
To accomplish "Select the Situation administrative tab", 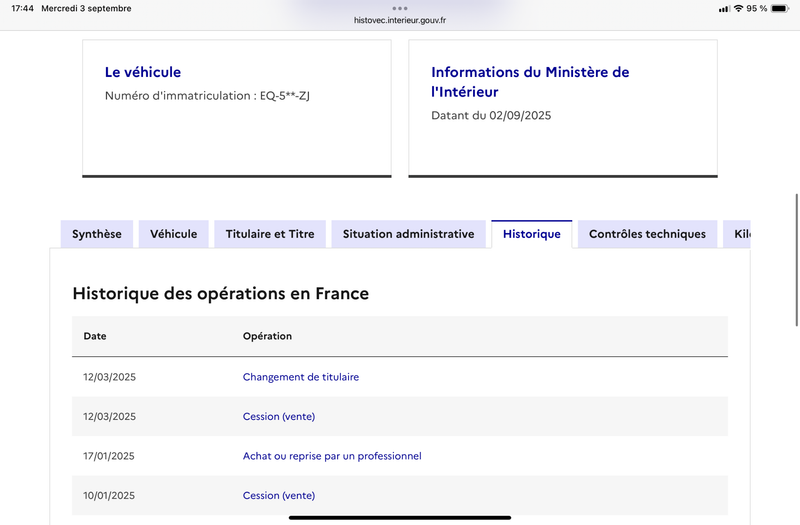I will coord(409,234).
